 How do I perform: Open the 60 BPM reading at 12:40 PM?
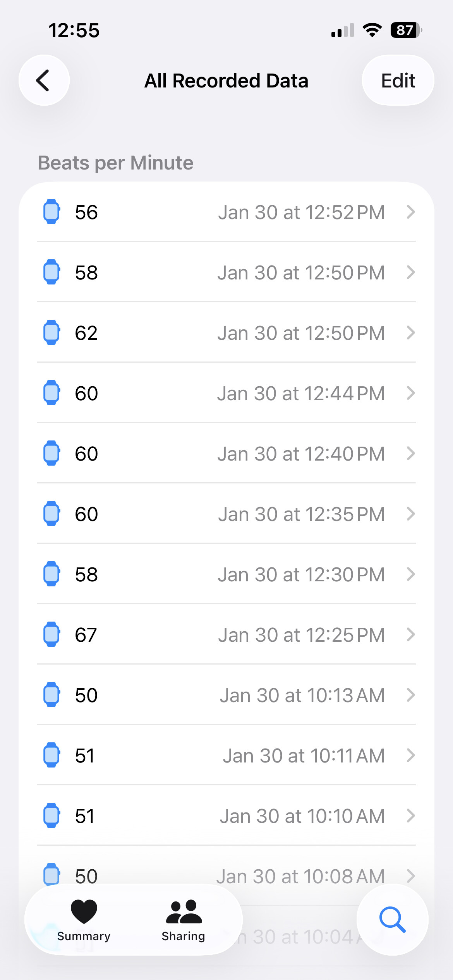tap(226, 453)
